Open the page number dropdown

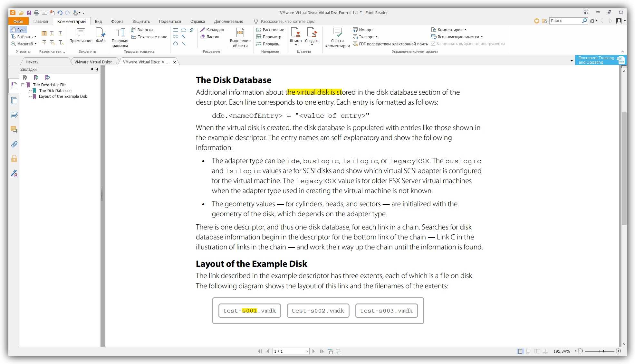pyautogui.click(x=307, y=351)
